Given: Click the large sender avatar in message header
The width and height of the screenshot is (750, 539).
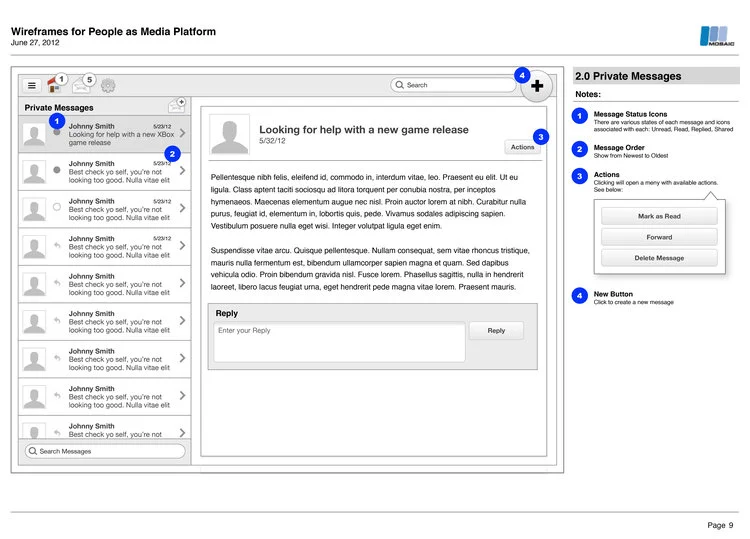Looking at the screenshot, I should click(230, 134).
